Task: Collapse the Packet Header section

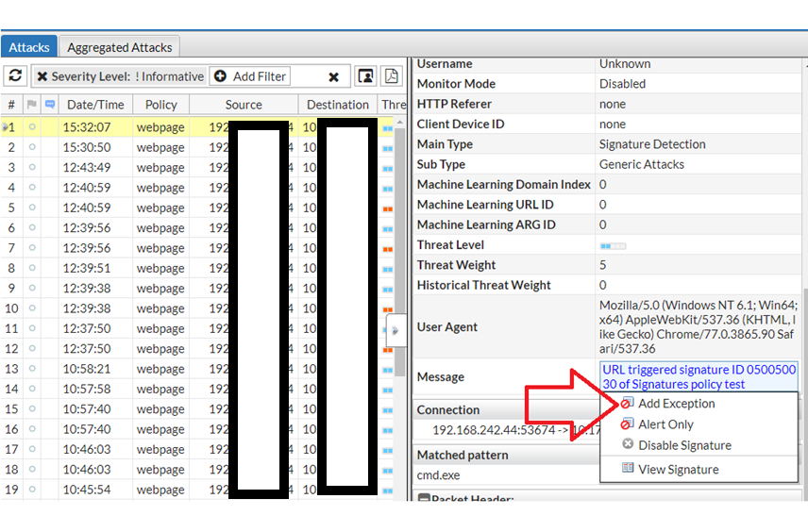Action: tap(424, 498)
